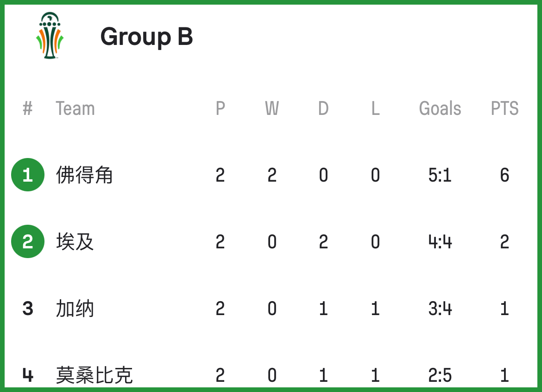Click the Goals column header
Image resolution: width=542 pixels, height=392 pixels.
440,108
